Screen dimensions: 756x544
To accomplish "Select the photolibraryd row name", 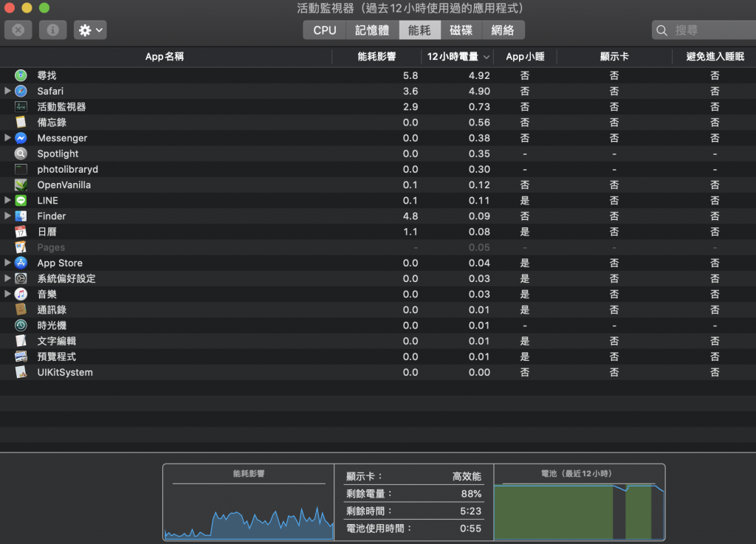I will (x=67, y=170).
